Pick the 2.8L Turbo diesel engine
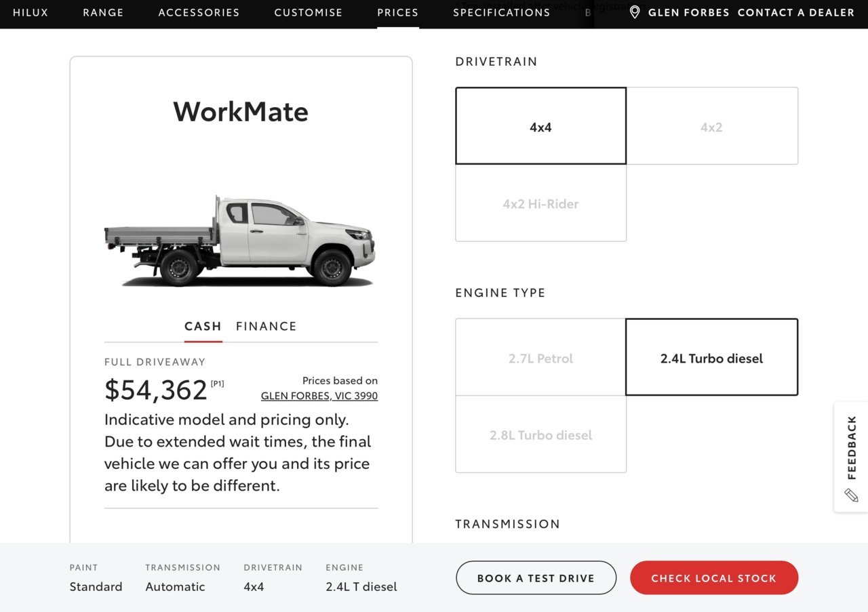Screen dimensions: 868x612 (540, 434)
